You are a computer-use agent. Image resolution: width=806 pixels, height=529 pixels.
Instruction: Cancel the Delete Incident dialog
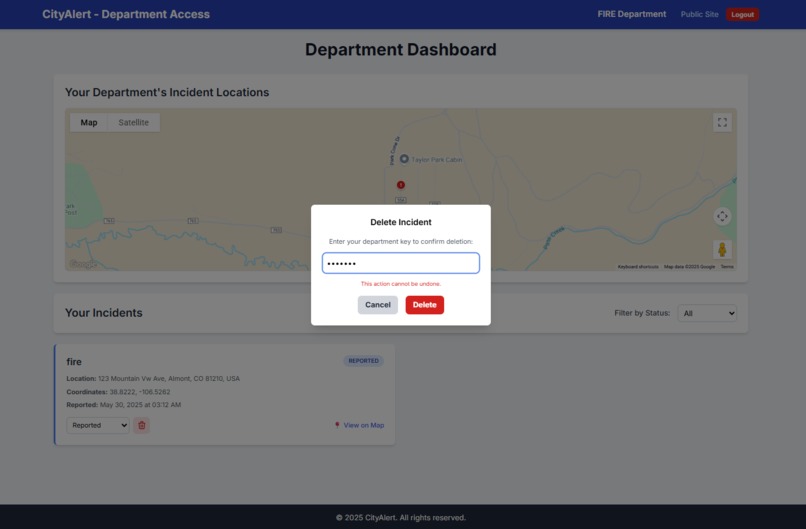(377, 305)
